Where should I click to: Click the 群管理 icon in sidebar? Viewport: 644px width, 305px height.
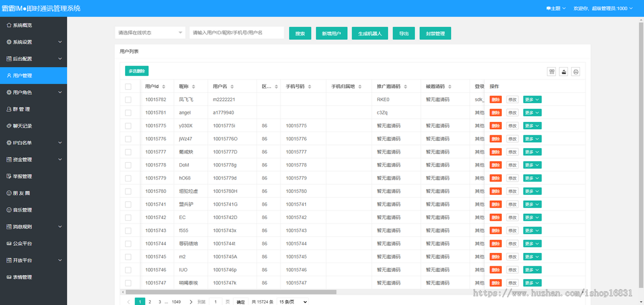tap(9, 109)
